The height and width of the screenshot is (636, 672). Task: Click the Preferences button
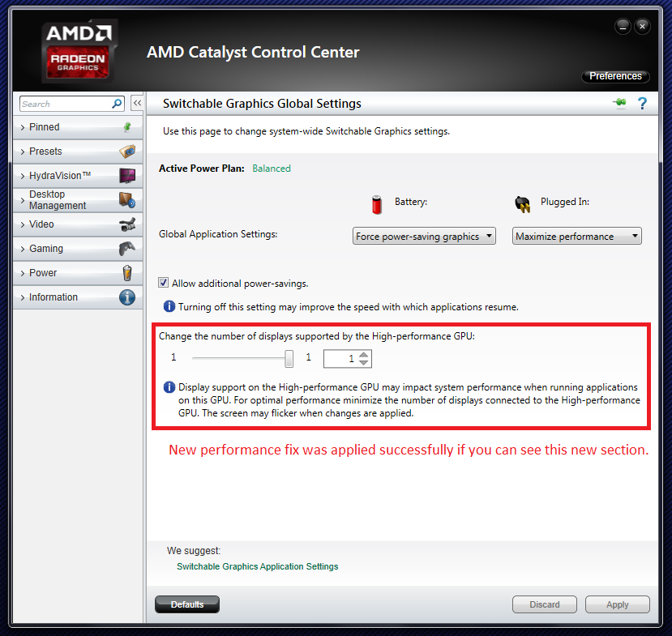click(x=615, y=76)
